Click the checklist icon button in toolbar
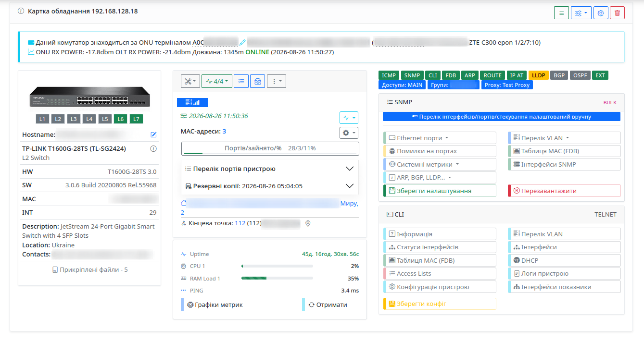The height and width of the screenshot is (341, 644). coord(241,81)
